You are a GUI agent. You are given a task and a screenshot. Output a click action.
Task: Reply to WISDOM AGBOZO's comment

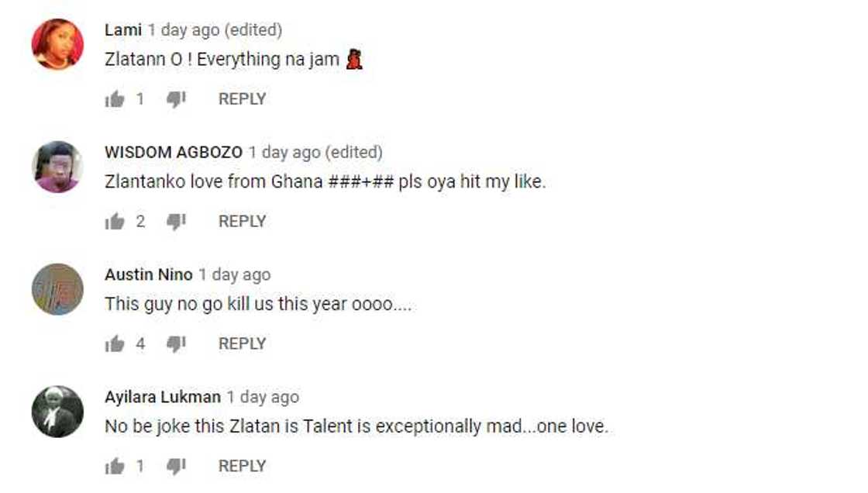click(242, 222)
